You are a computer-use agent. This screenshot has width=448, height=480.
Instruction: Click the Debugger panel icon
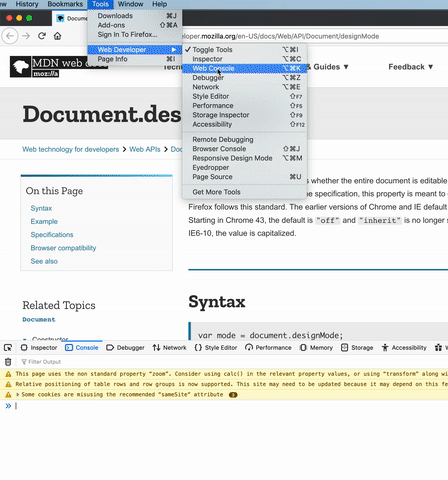(x=110, y=348)
